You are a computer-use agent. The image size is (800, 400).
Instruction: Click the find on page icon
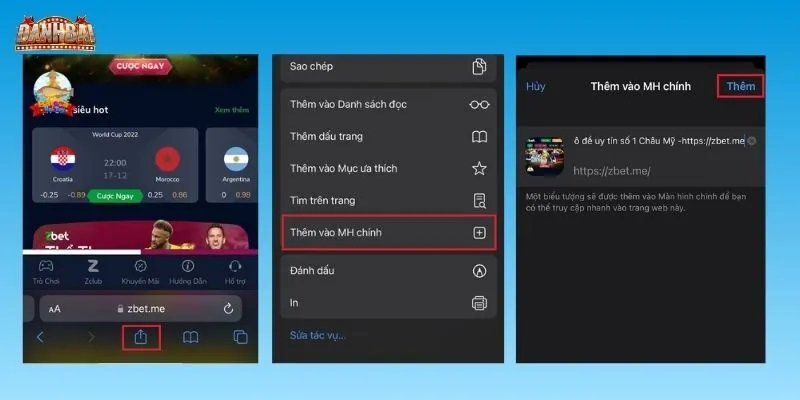[479, 201]
